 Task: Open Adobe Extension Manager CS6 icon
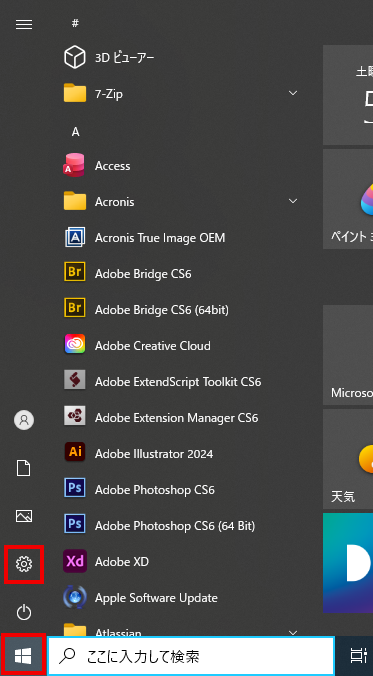pyautogui.click(x=75, y=417)
